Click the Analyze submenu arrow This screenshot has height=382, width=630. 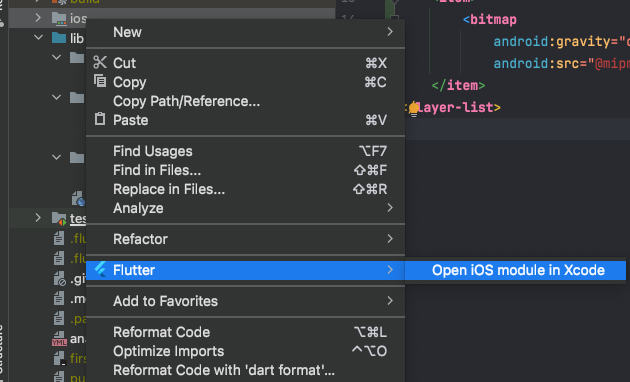click(390, 208)
